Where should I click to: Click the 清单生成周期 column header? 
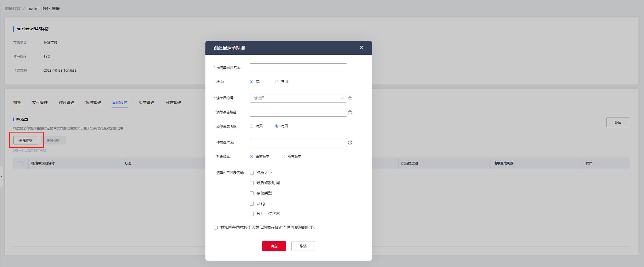pyautogui.click(x=504, y=163)
